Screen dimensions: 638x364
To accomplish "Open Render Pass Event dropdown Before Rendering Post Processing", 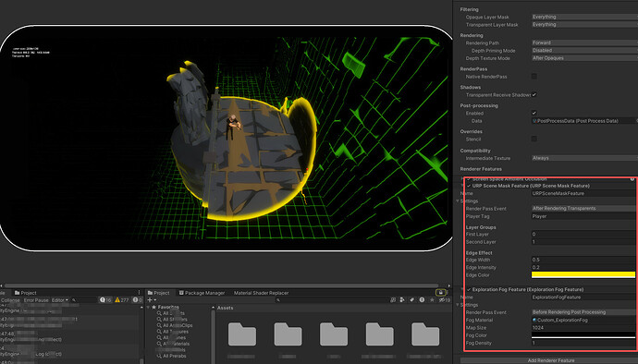I will point(583,312).
